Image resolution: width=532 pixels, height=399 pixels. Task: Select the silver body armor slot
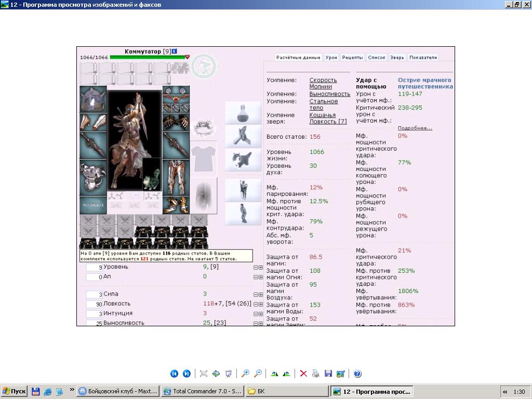pos(93,178)
